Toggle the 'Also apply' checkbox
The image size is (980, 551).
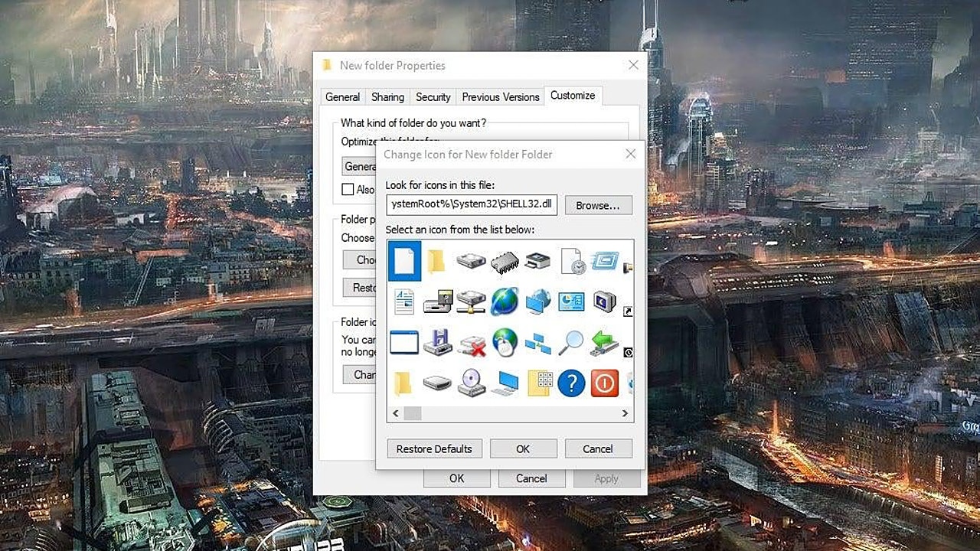[x=348, y=189]
